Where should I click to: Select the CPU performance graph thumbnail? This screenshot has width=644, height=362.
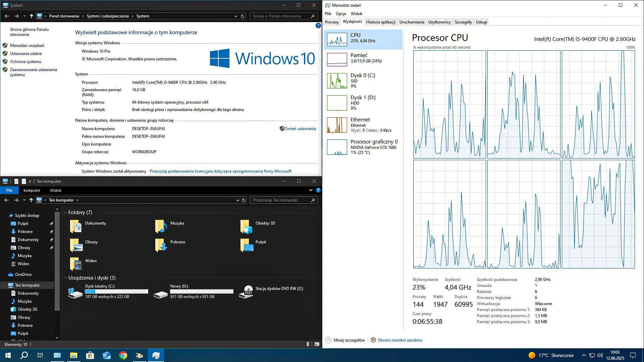tap(337, 40)
